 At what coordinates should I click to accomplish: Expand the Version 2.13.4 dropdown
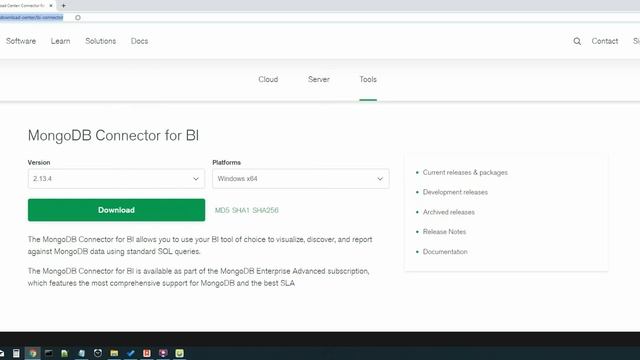(x=116, y=179)
